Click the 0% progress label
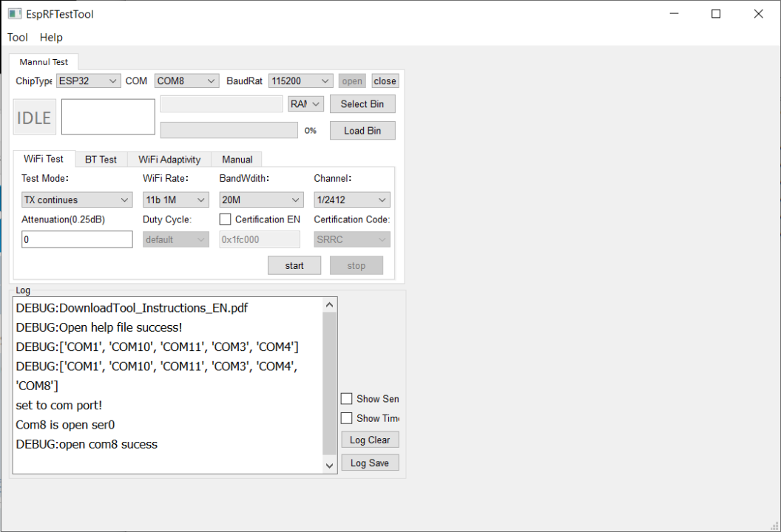 pyautogui.click(x=311, y=130)
